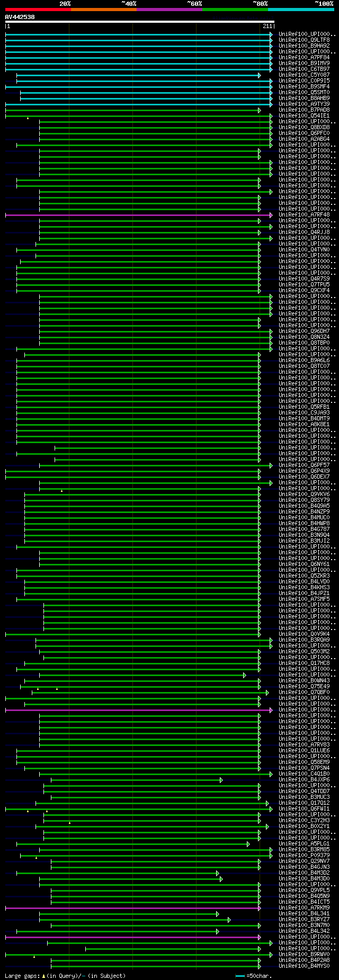Select UniRef100_B9SMF4 entry

[304, 87]
